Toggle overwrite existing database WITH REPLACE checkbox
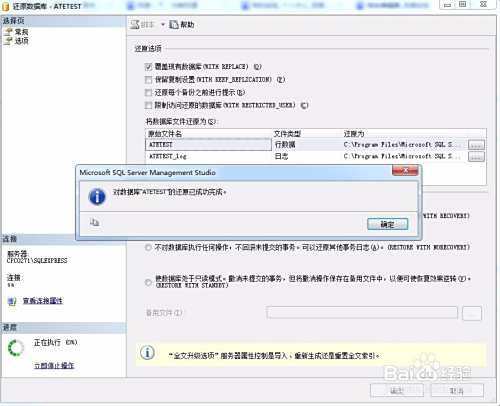The width and height of the screenshot is (500, 406). [148, 67]
